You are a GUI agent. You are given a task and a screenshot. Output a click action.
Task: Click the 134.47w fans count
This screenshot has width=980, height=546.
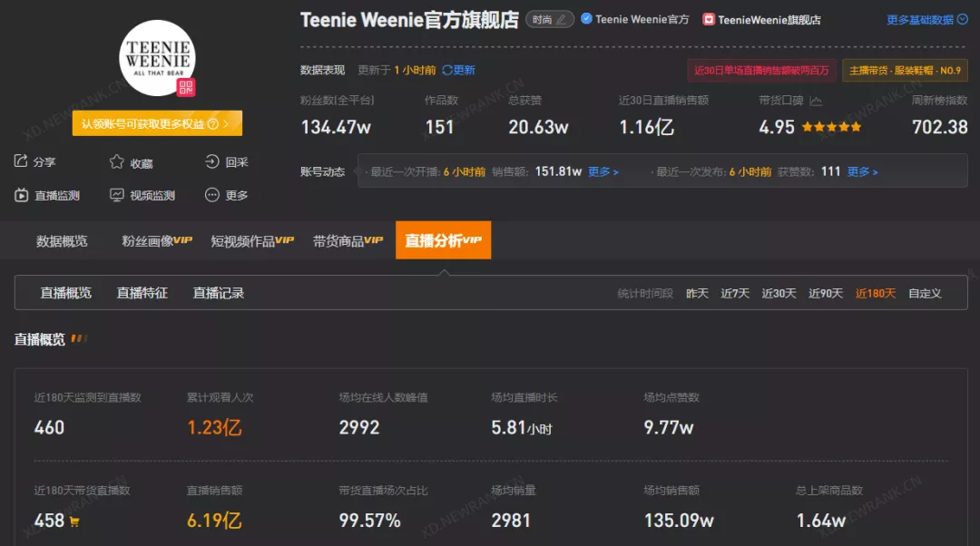336,128
